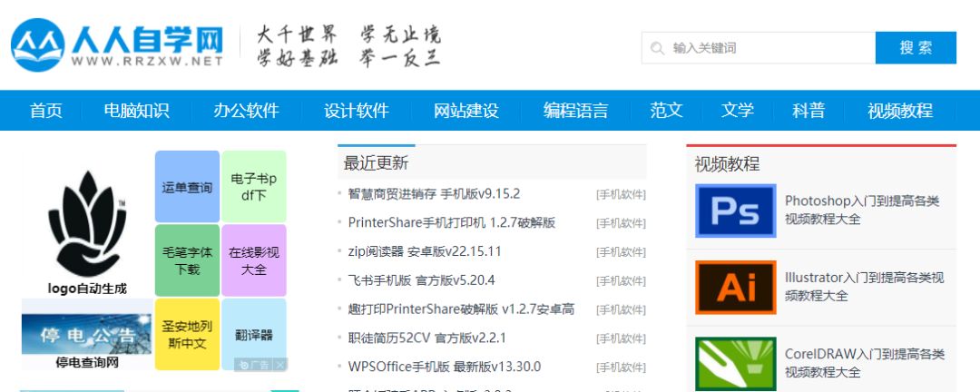Click [手机软件] tag beside 职徒简历52CV

621,338
